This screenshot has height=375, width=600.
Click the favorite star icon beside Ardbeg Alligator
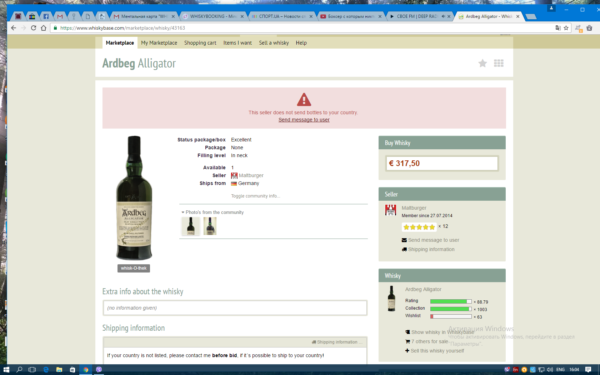click(483, 64)
